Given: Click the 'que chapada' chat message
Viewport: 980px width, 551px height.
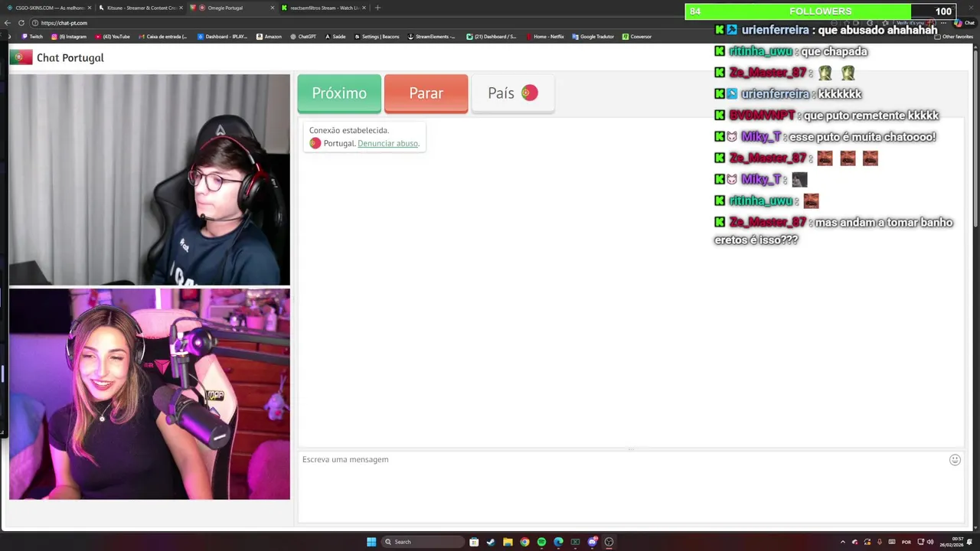Looking at the screenshot, I should coord(834,51).
